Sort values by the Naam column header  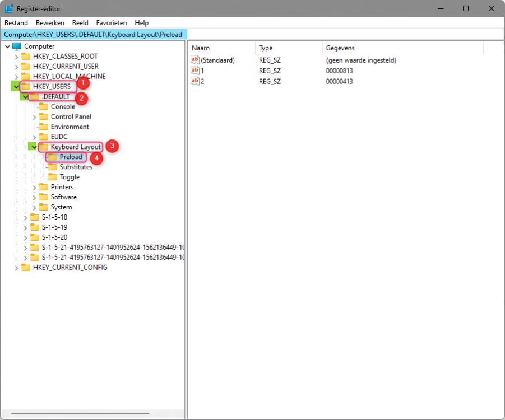[221, 48]
